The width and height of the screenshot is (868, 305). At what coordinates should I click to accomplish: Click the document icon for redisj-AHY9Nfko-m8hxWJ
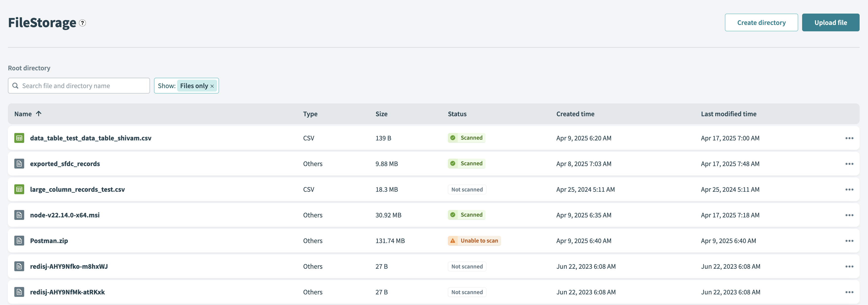[19, 266]
